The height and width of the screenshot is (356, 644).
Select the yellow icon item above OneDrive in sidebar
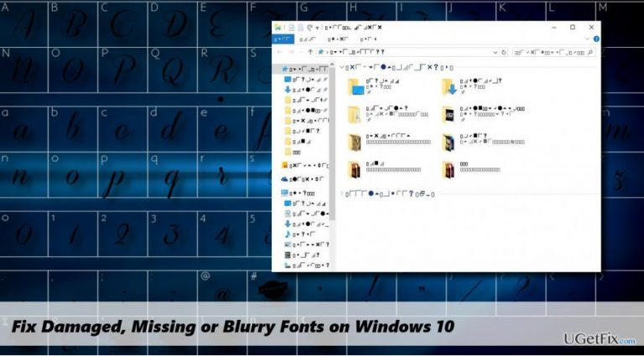[304, 166]
